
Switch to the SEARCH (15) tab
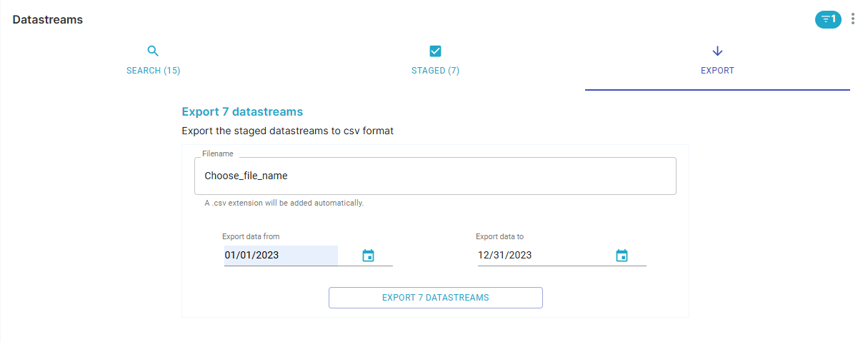(153, 71)
